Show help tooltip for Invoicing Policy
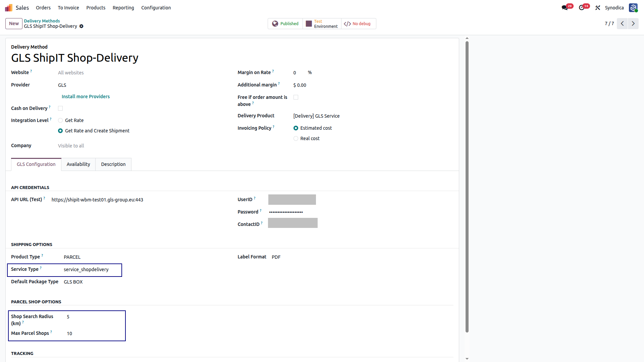This screenshot has width=644, height=362. click(x=273, y=127)
